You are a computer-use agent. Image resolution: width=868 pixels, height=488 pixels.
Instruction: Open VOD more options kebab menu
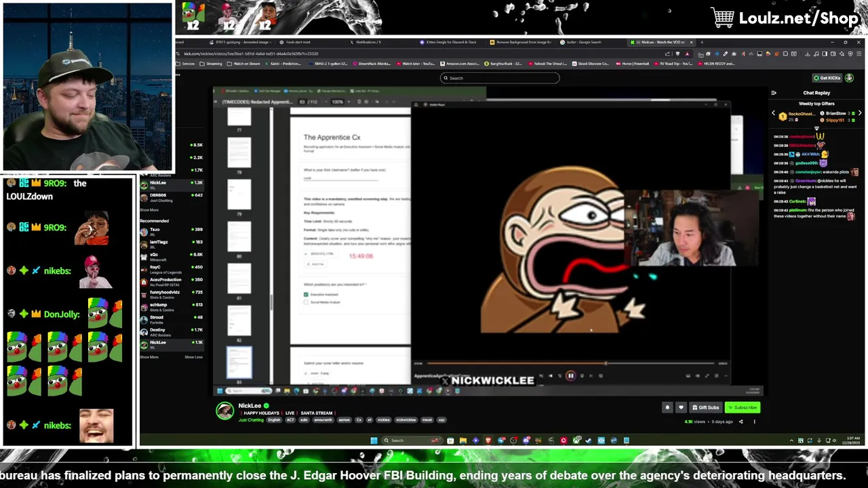755,422
